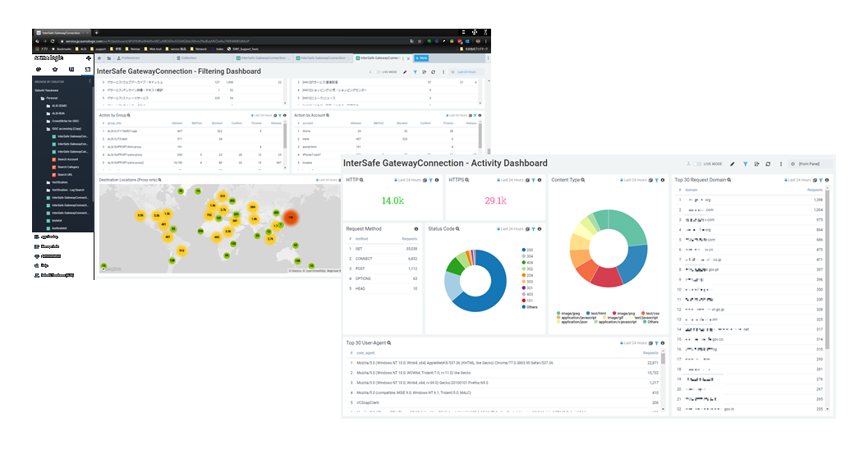
Task: Open the library folder tab icon
Action: tap(109, 58)
